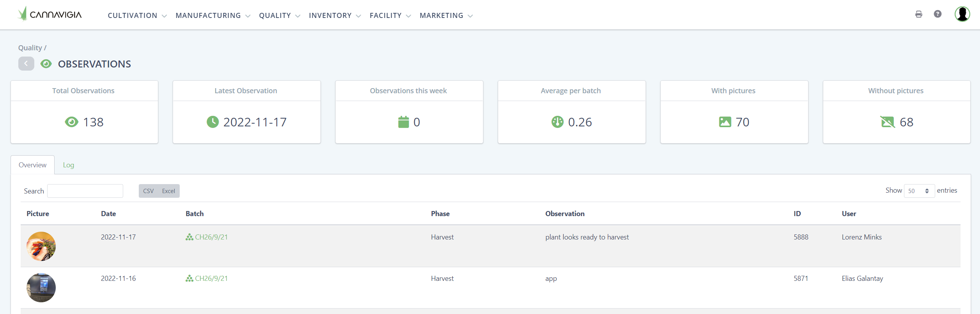
Task: Select the Overview tab
Action: [32, 165]
